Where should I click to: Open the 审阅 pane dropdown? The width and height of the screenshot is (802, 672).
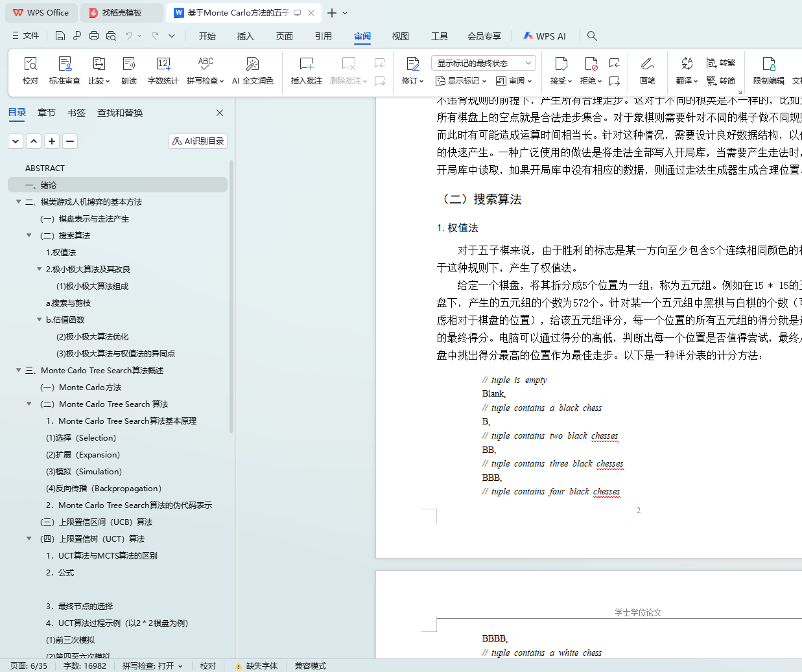514,81
